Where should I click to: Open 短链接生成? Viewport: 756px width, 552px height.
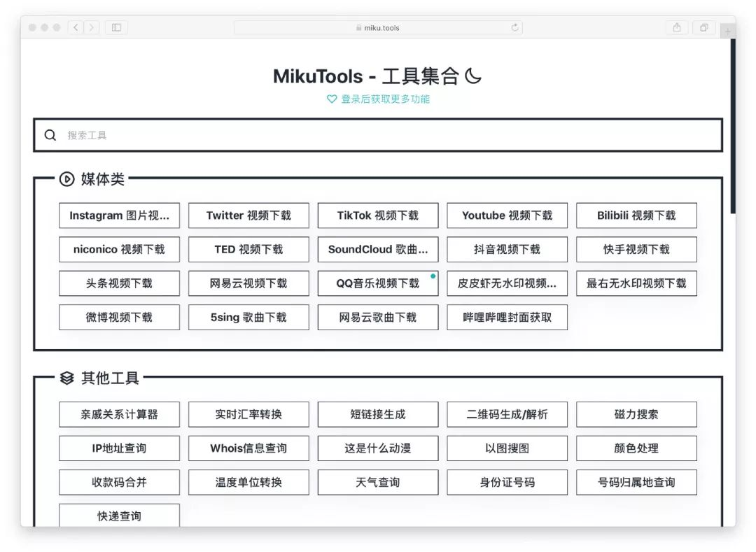tap(377, 414)
